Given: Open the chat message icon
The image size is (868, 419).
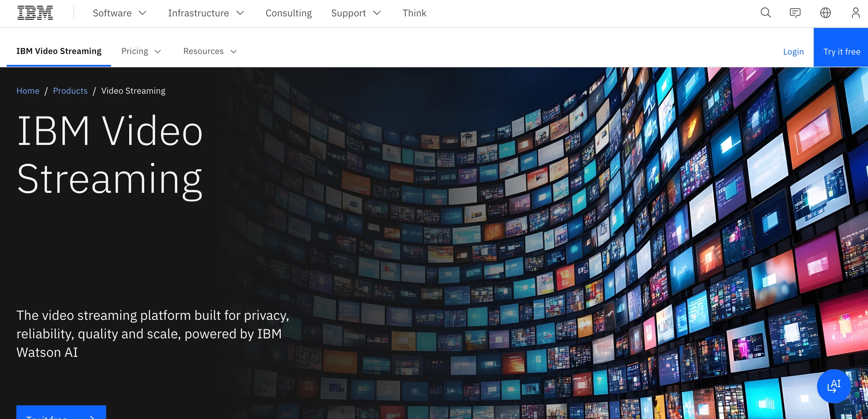Looking at the screenshot, I should (795, 13).
